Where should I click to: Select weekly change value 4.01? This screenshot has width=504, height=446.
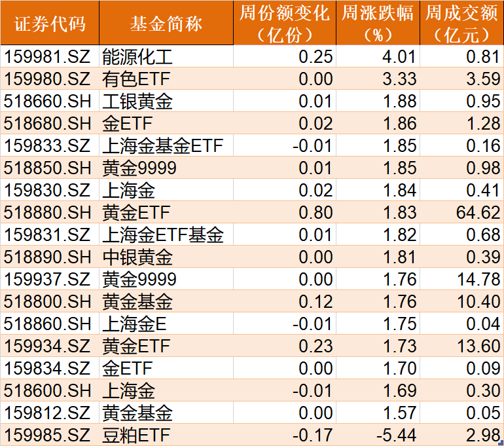point(399,56)
